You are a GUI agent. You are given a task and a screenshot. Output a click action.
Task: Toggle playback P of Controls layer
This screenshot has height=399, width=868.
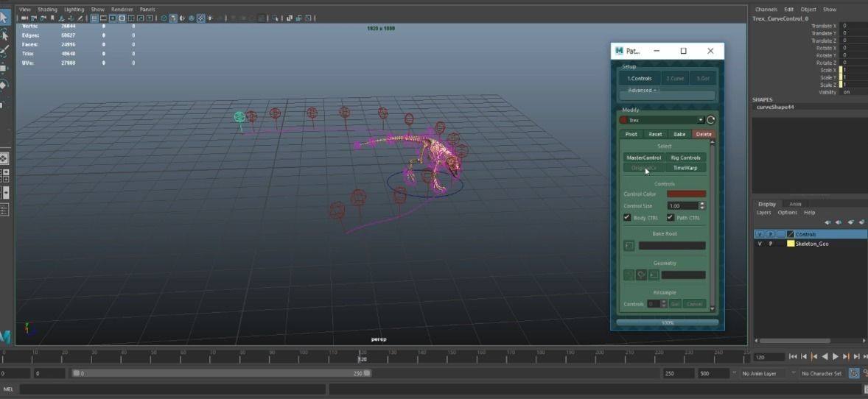[x=771, y=234]
